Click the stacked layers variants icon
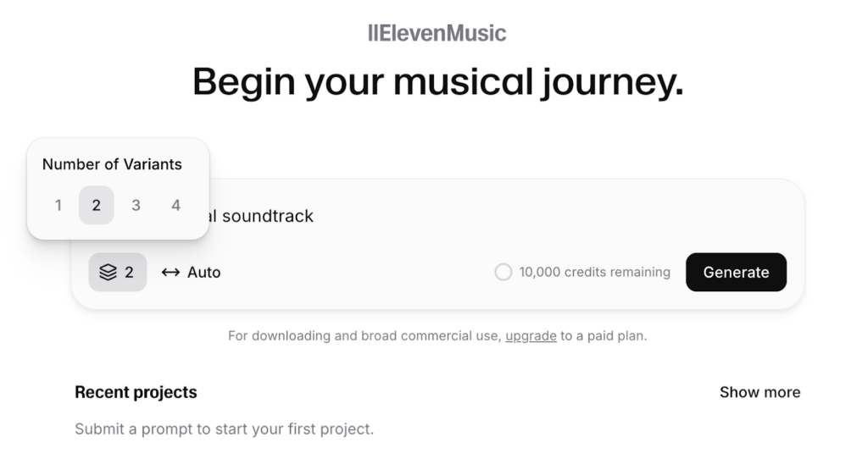 [108, 272]
